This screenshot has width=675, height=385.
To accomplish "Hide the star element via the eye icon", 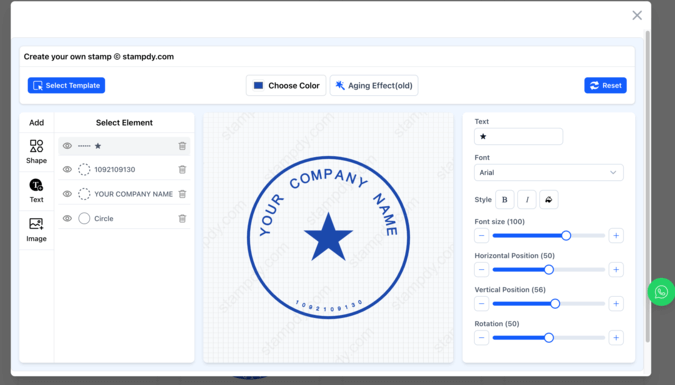I will click(x=67, y=146).
